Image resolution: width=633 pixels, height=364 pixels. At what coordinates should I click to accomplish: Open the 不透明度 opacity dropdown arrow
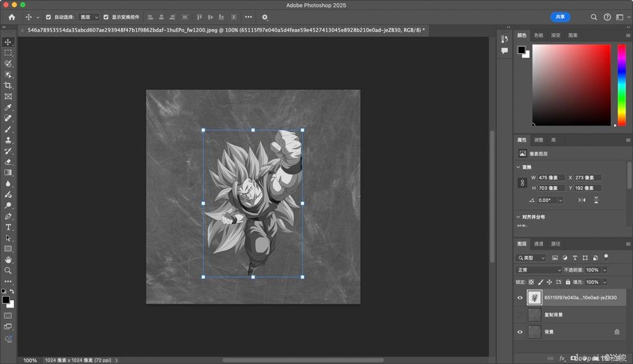pyautogui.click(x=605, y=270)
